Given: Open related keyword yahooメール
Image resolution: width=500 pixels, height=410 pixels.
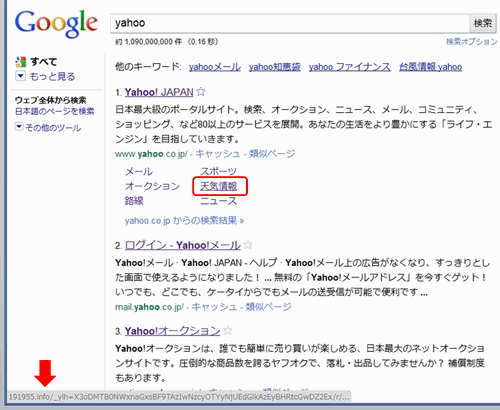Looking at the screenshot, I should pyautogui.click(x=215, y=67).
